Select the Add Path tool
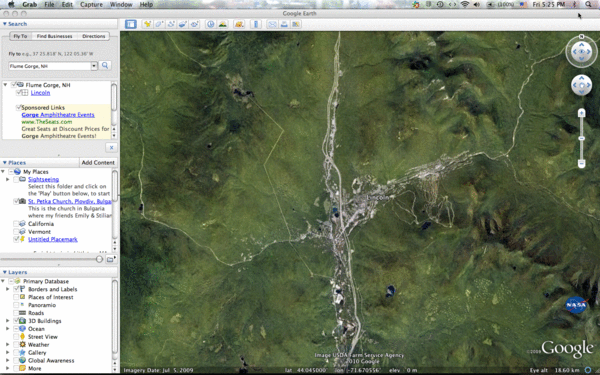The height and width of the screenshot is (375, 600). click(171, 24)
